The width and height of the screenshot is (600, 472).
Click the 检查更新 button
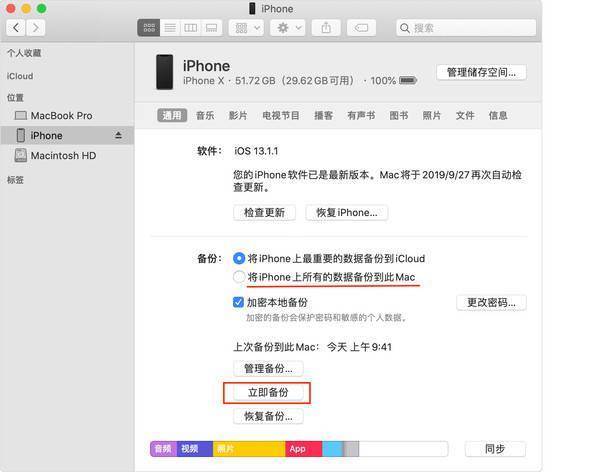click(x=264, y=212)
